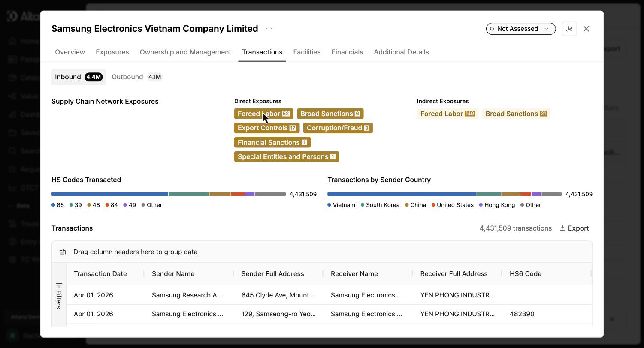Viewport: 644px width, 348px height.
Task: Click 645 Clyde Ave, Mount... address cell
Action: tap(278, 295)
